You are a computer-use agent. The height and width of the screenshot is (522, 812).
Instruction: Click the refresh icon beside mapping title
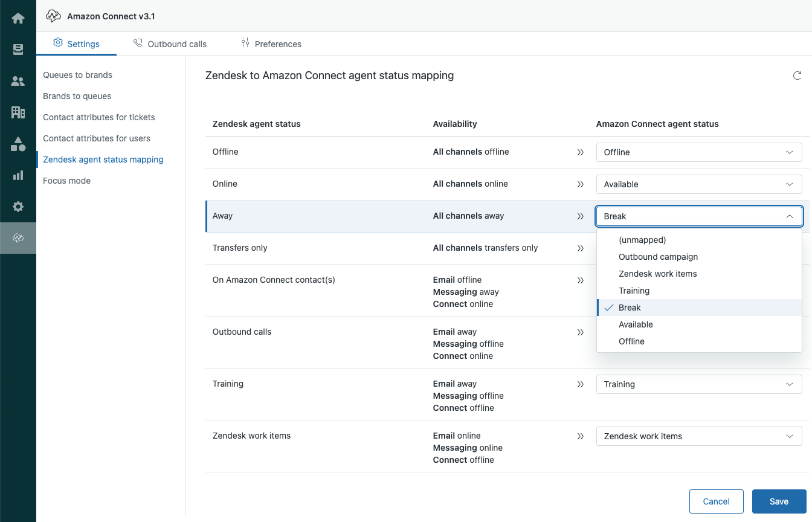coord(797,76)
